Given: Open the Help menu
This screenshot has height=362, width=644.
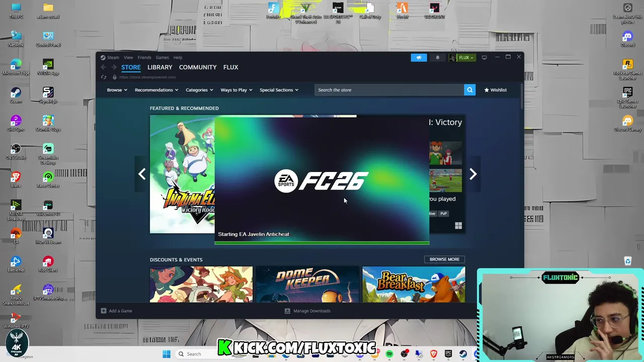Looking at the screenshot, I should (178, 57).
